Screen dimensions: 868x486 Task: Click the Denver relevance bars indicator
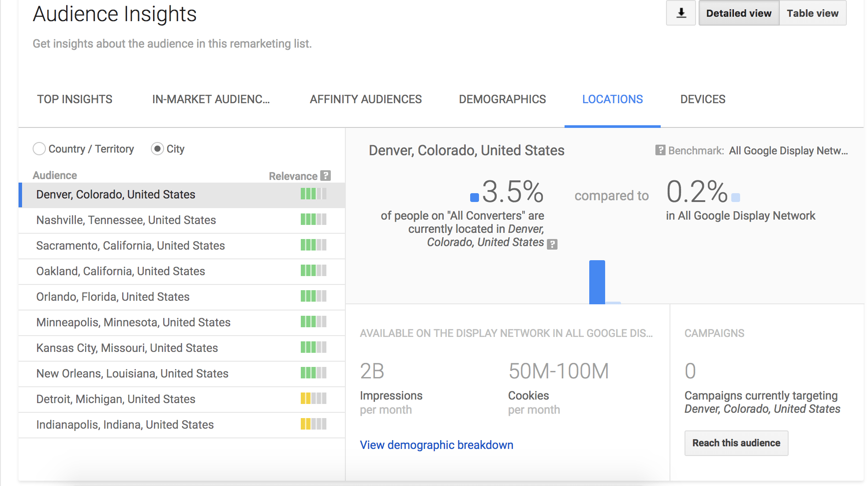[314, 194]
